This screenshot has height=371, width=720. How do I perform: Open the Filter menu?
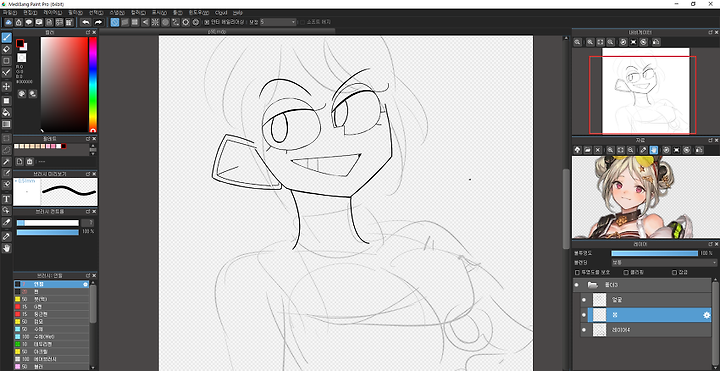(75, 12)
